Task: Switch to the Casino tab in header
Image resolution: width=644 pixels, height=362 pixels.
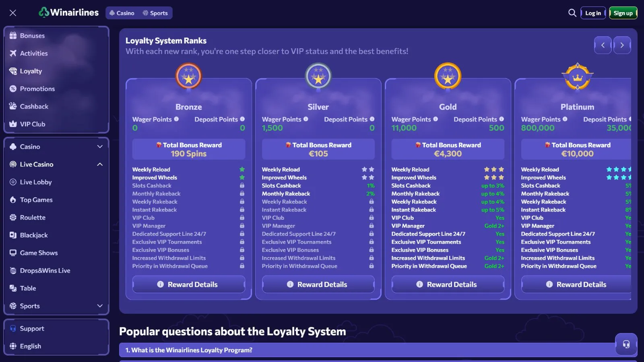Action: 122,13
